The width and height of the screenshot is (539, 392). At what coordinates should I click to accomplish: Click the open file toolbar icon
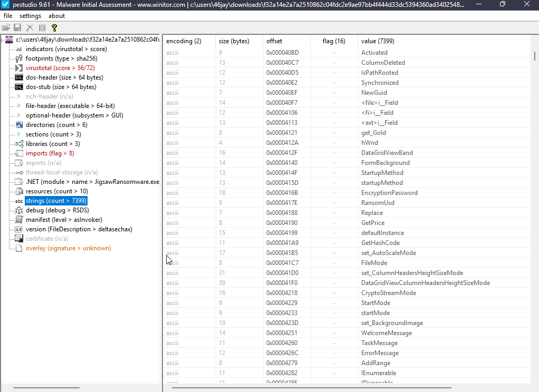[x=6, y=28]
